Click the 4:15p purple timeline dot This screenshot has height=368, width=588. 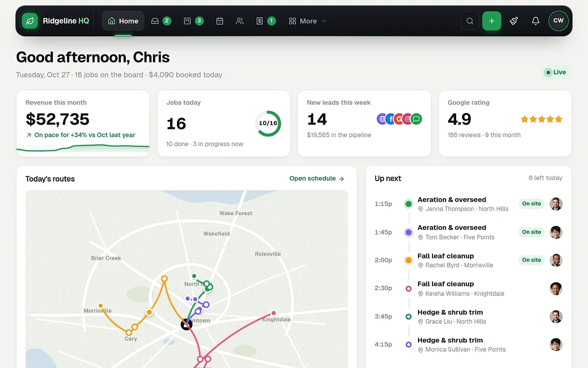[x=409, y=345]
